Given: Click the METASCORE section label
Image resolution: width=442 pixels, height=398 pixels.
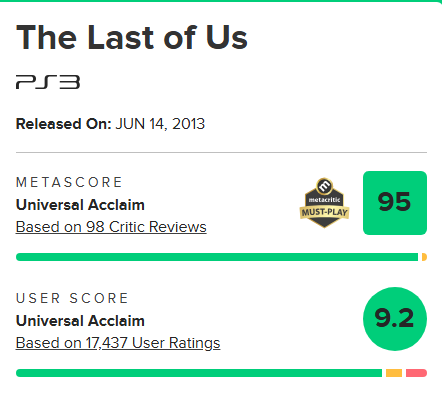Looking at the screenshot, I should [x=69, y=182].
